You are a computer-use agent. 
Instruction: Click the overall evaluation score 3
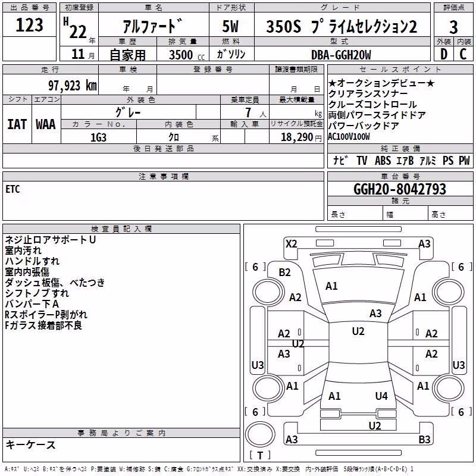point(453,27)
